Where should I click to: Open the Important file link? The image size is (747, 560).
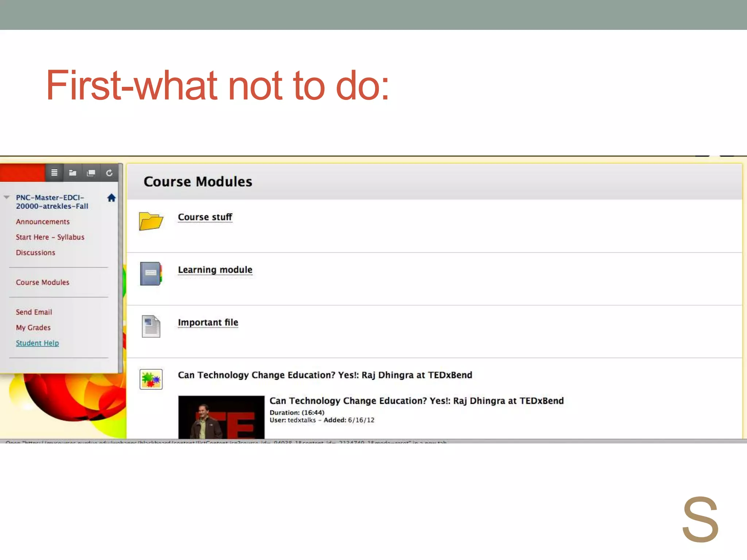tap(208, 323)
